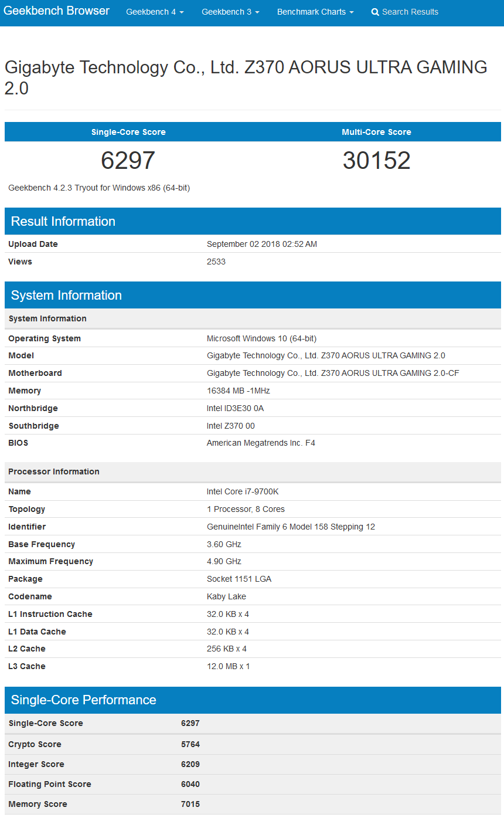Click the Multi-Core Score header
The width and height of the screenshot is (504, 821).
click(x=376, y=132)
